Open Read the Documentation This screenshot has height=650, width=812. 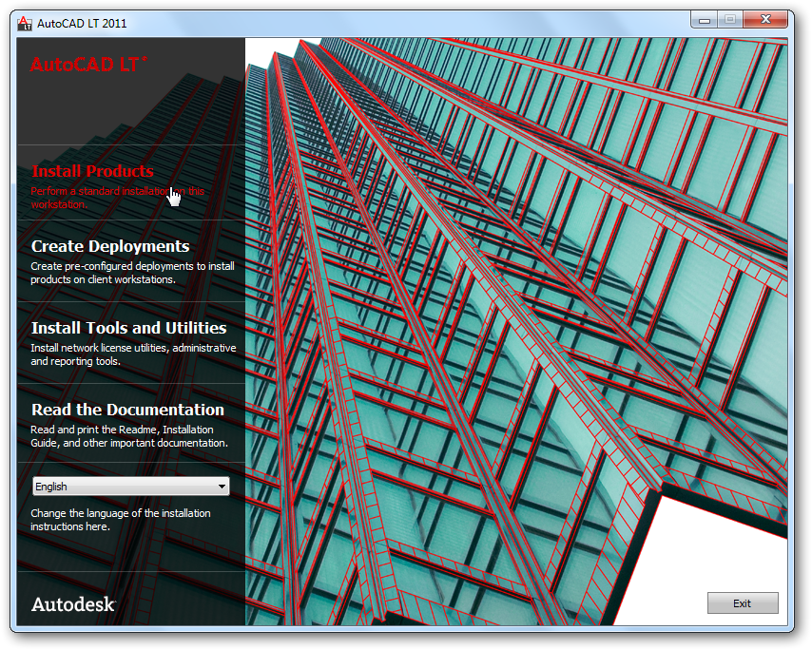[x=128, y=410]
